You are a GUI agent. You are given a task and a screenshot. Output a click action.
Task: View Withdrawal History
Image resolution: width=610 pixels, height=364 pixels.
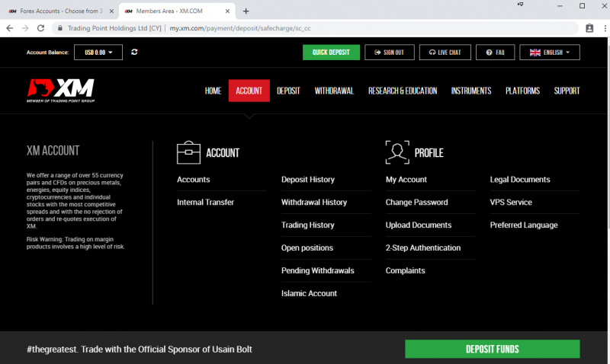pyautogui.click(x=314, y=202)
